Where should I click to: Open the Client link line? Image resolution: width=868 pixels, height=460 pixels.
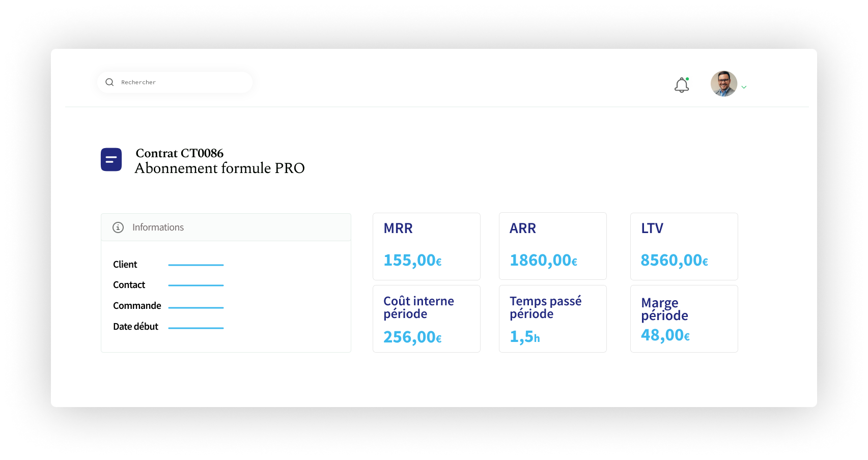pyautogui.click(x=196, y=265)
